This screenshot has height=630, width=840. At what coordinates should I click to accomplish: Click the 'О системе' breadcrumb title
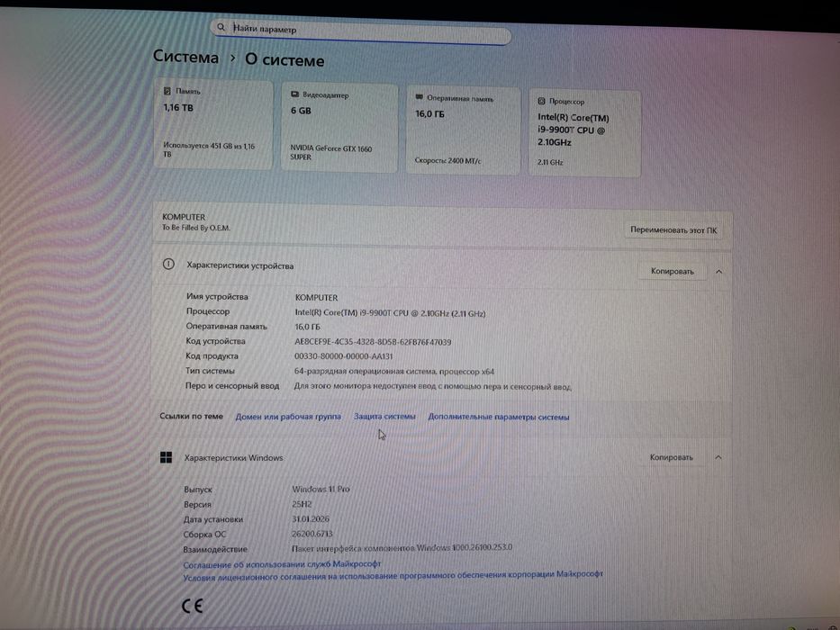[x=285, y=60]
